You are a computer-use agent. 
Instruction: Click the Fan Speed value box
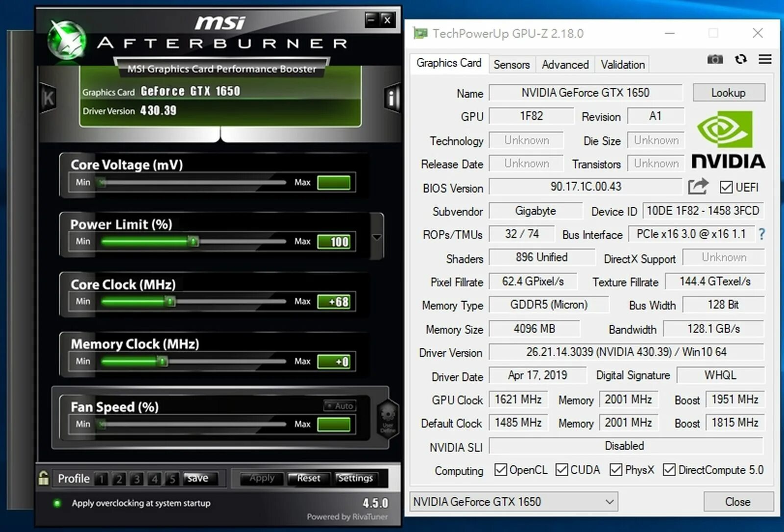pos(334,424)
